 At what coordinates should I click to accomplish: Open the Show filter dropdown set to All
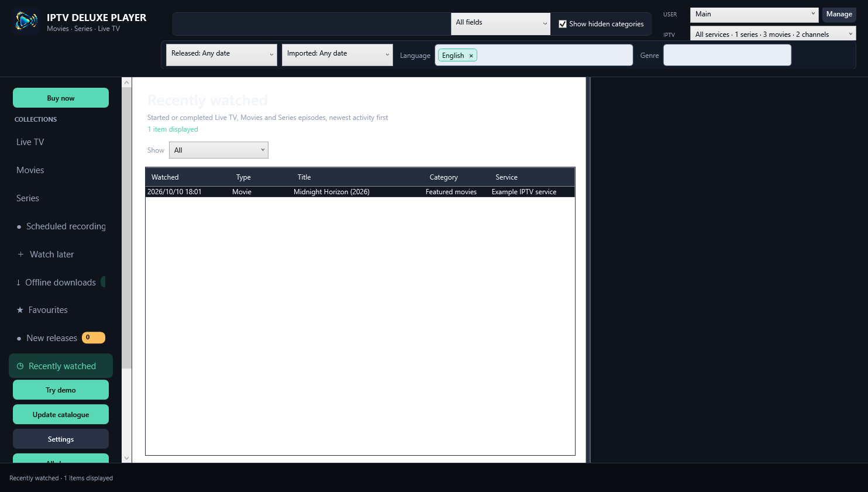219,150
